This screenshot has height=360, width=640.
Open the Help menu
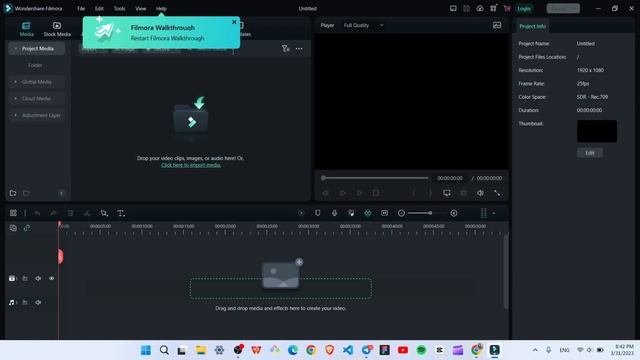click(161, 8)
